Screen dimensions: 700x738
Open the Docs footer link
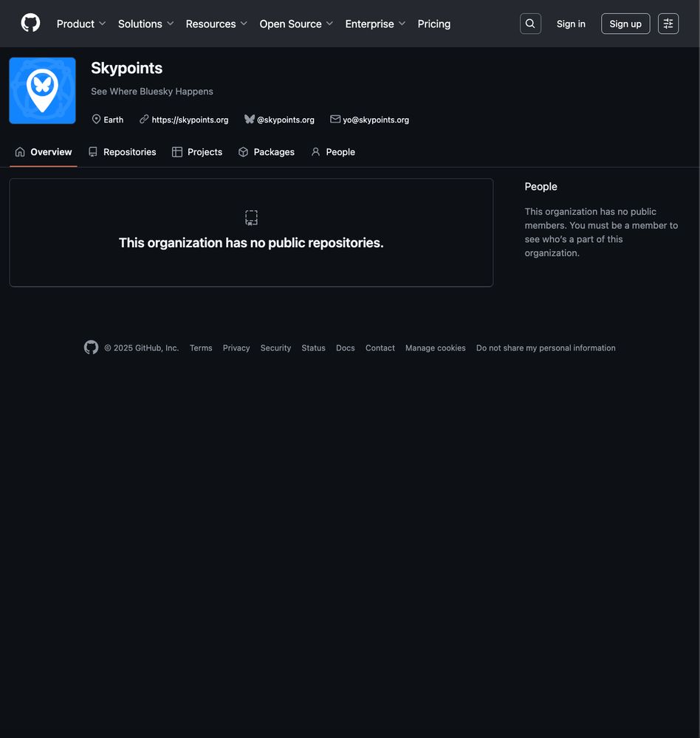[x=346, y=348]
